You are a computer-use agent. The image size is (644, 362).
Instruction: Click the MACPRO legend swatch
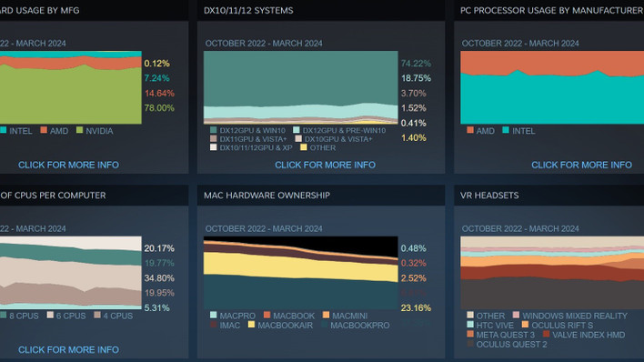tap(213, 315)
